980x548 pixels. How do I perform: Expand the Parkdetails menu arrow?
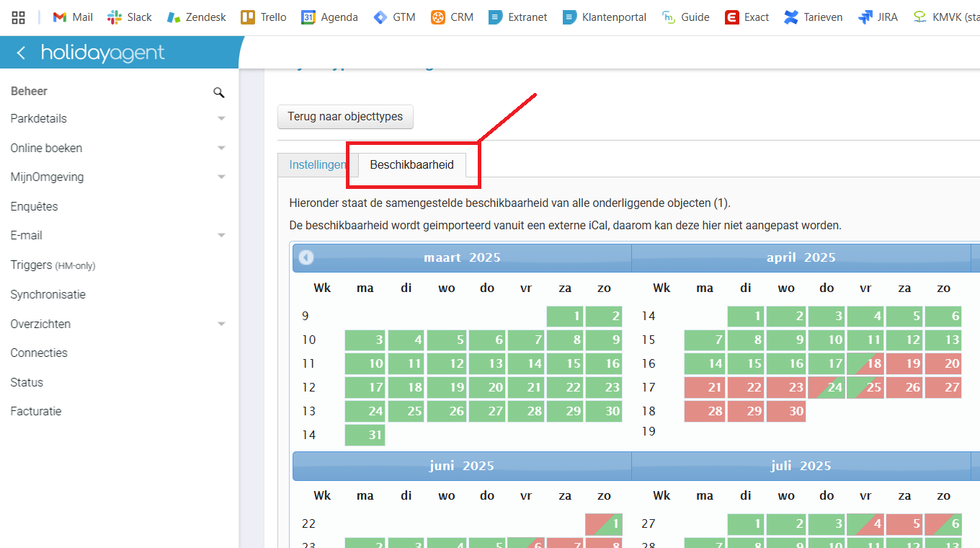[221, 119]
